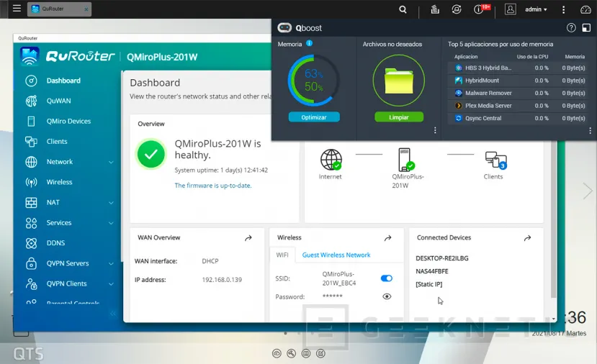Open the three-dot more options in top bar

pos(563,9)
